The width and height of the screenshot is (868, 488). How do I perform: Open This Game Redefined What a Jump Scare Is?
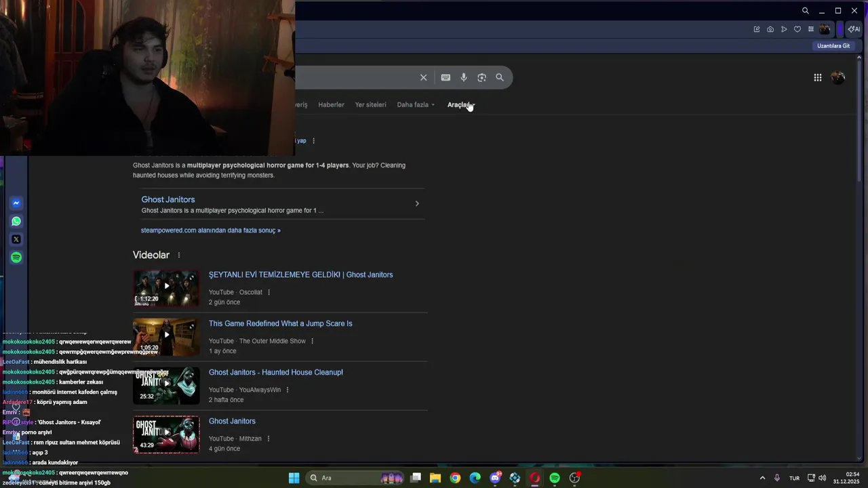tap(280, 323)
